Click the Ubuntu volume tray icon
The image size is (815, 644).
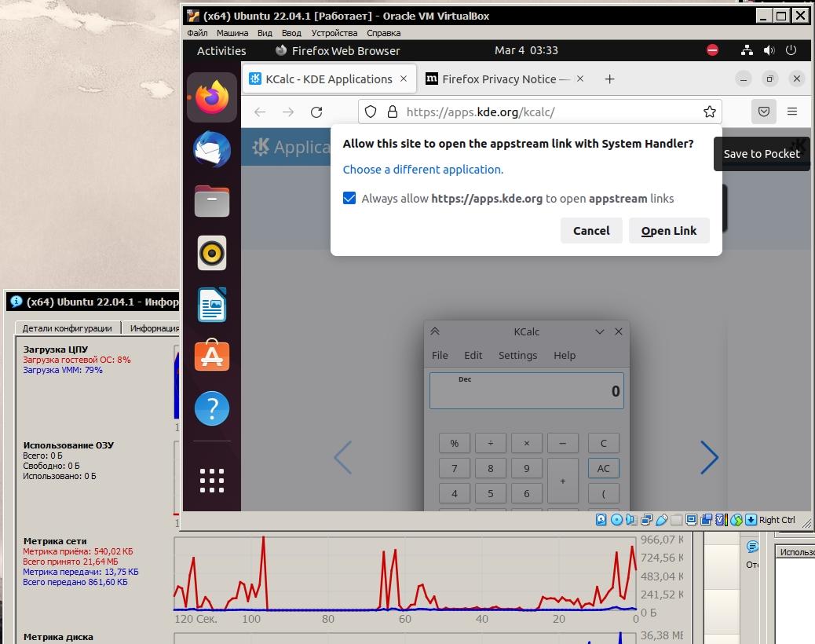pyautogui.click(x=769, y=50)
